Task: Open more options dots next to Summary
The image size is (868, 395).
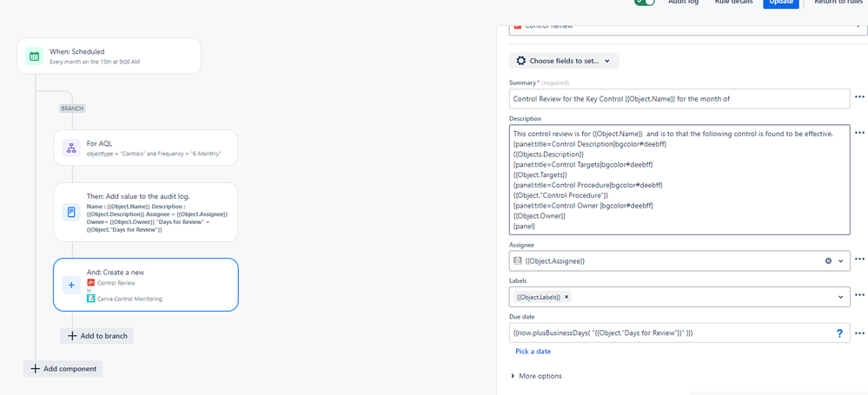Action: click(859, 97)
